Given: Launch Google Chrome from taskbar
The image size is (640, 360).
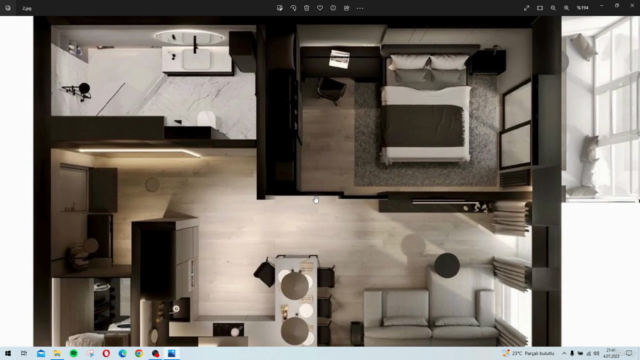Looking at the screenshot, I should coord(139,353).
